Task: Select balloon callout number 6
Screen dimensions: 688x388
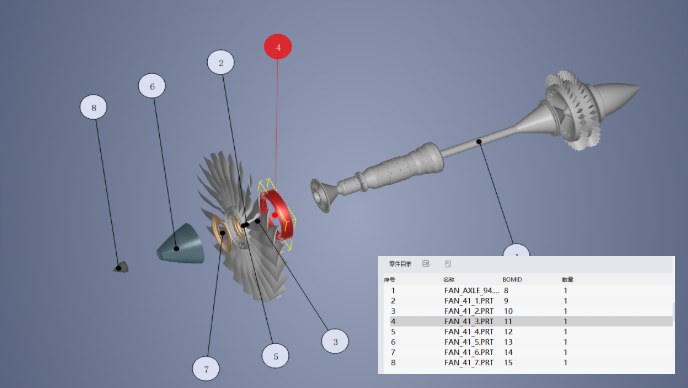Action: (152, 86)
